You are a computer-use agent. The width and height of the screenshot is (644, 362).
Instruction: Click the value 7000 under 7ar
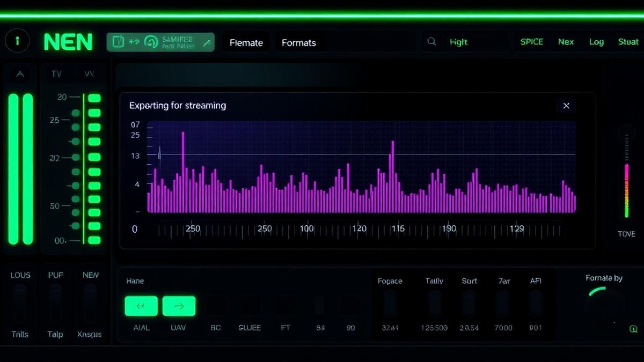[x=503, y=328]
